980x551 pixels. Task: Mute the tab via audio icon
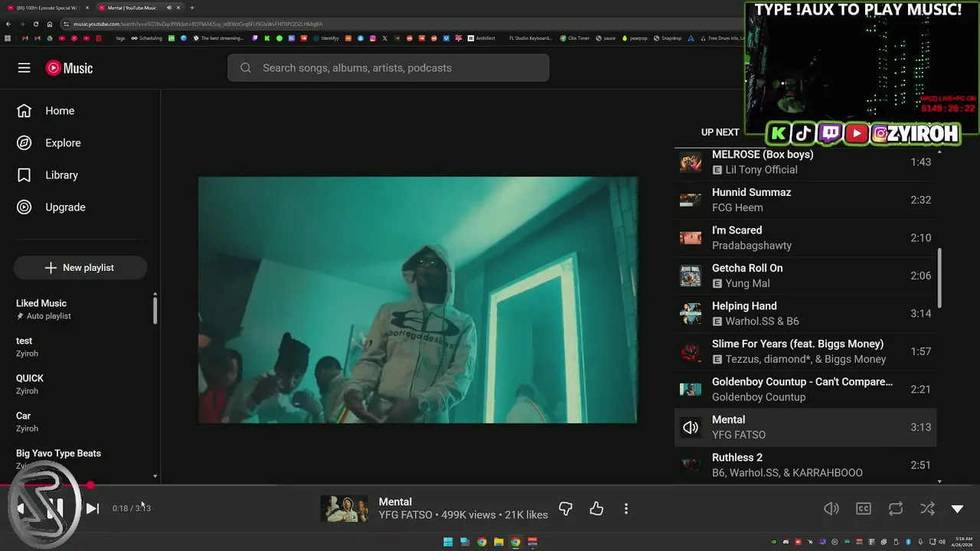pyautogui.click(x=169, y=8)
